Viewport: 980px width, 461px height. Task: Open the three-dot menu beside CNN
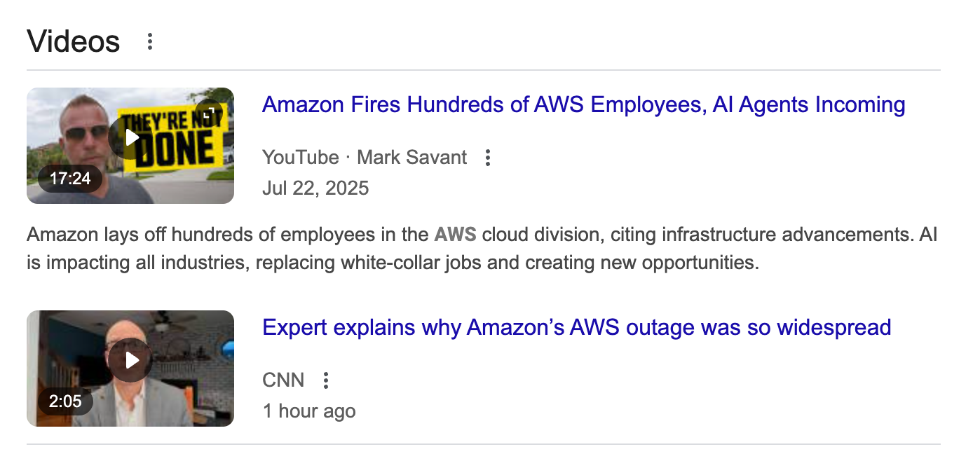coord(325,380)
